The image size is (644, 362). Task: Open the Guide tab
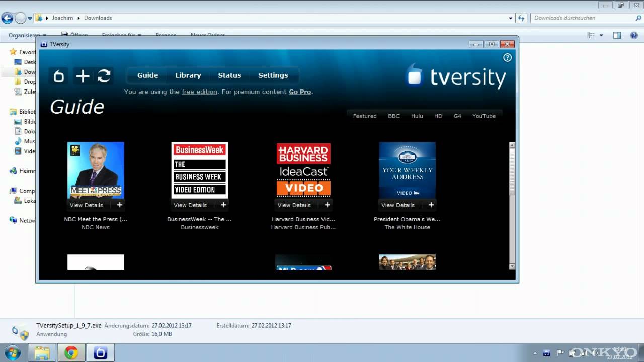point(148,75)
